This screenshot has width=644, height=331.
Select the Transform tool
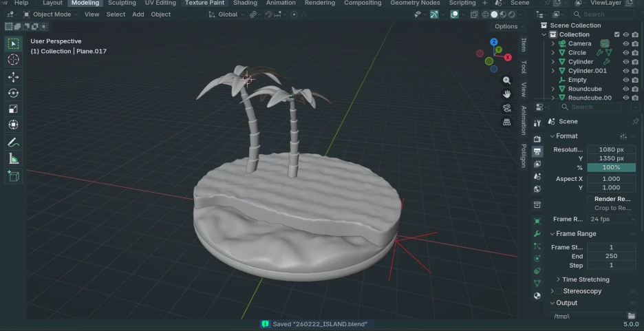pos(13,125)
